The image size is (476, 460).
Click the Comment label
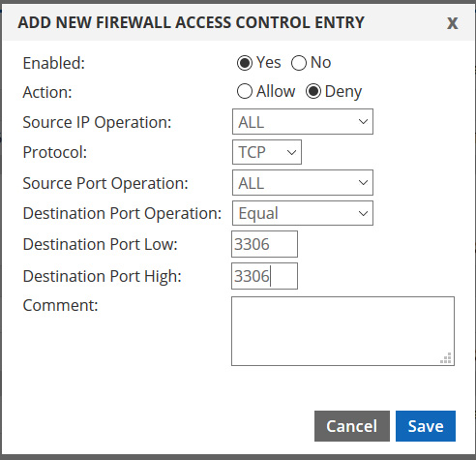click(x=60, y=305)
